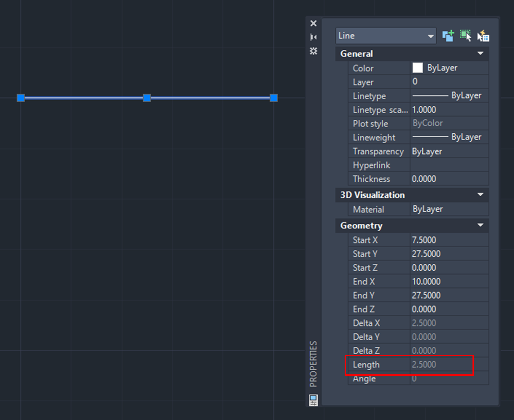The image size is (514, 420).
Task: Select the Length property label
Action: (x=366, y=365)
